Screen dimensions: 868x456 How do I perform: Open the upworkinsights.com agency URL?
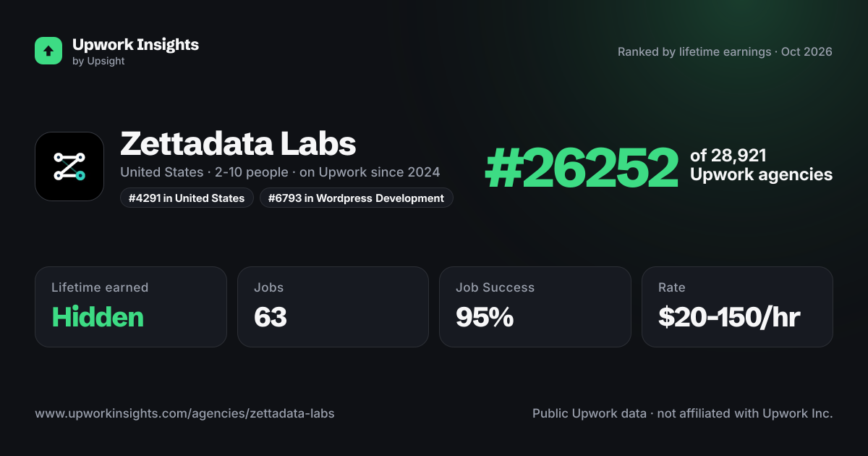(184, 413)
